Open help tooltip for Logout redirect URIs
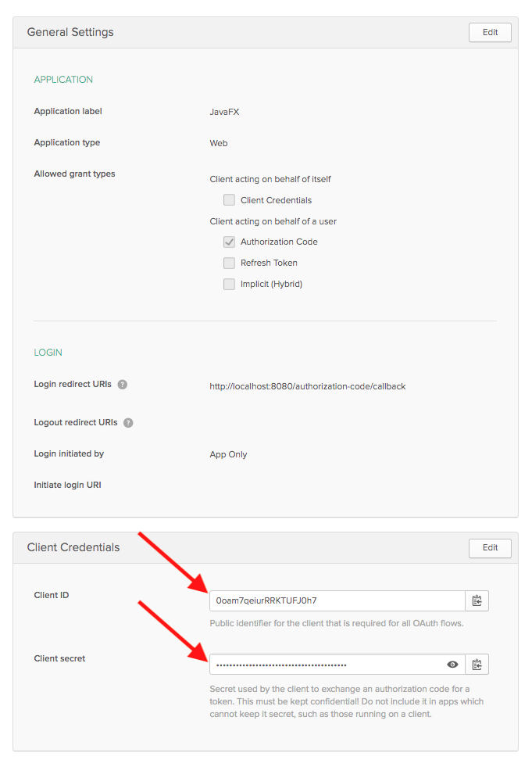 coord(128,423)
